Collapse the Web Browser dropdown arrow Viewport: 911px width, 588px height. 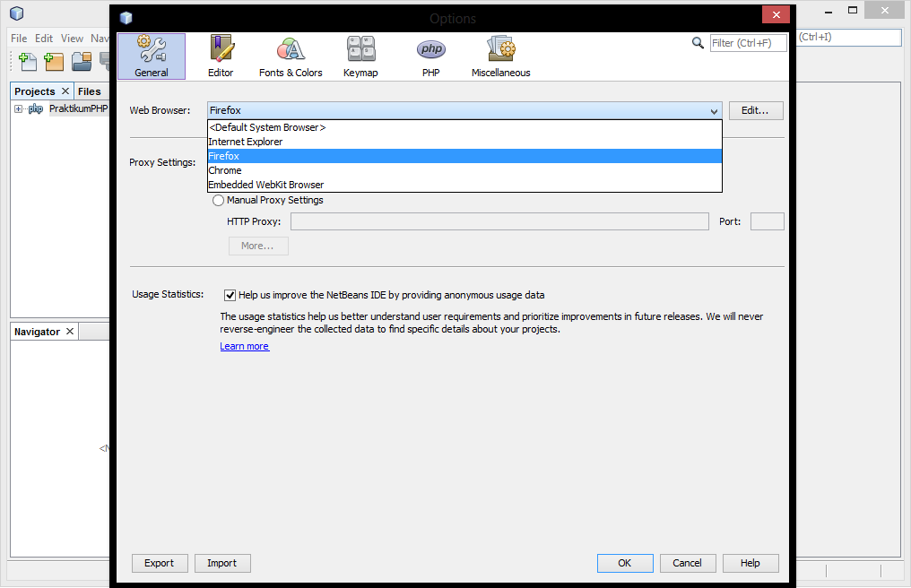[x=714, y=110]
